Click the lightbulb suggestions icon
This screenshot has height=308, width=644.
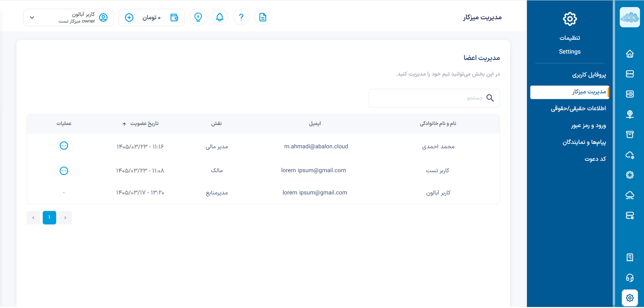198,17
